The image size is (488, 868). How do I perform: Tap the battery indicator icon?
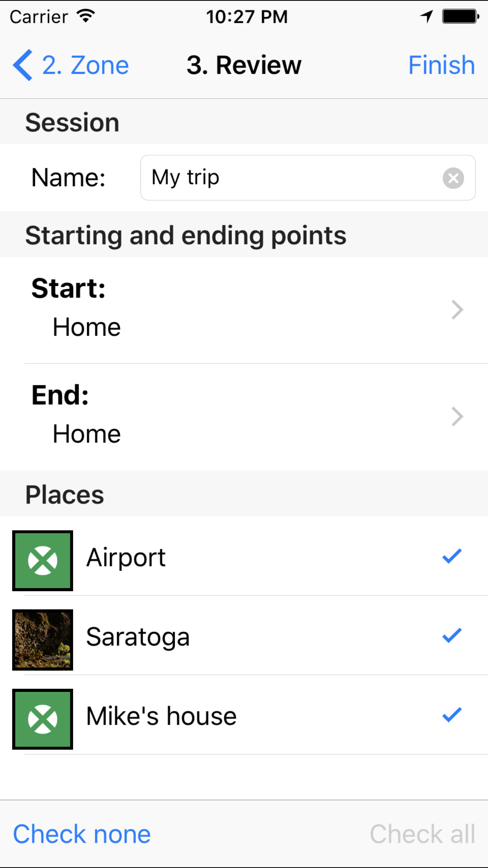tap(460, 17)
